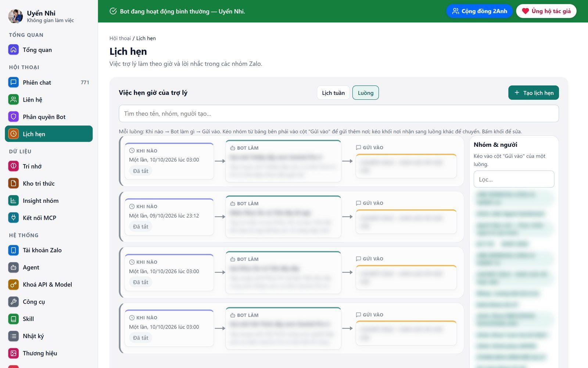
Task: Open Tài khoản Zalo phone icon
Action: click(x=14, y=250)
